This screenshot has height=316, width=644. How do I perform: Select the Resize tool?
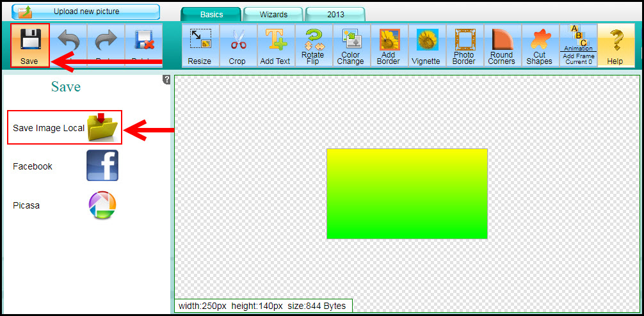[x=200, y=45]
